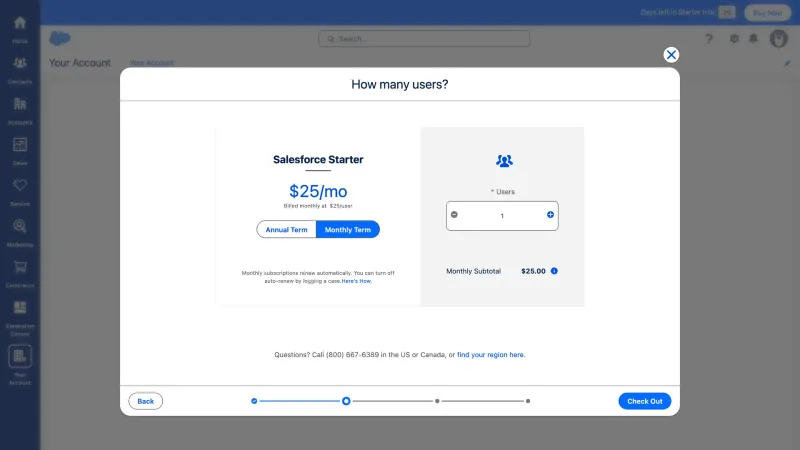Open the Here's How link
Screen dimensions: 800x450
pos(356,281)
